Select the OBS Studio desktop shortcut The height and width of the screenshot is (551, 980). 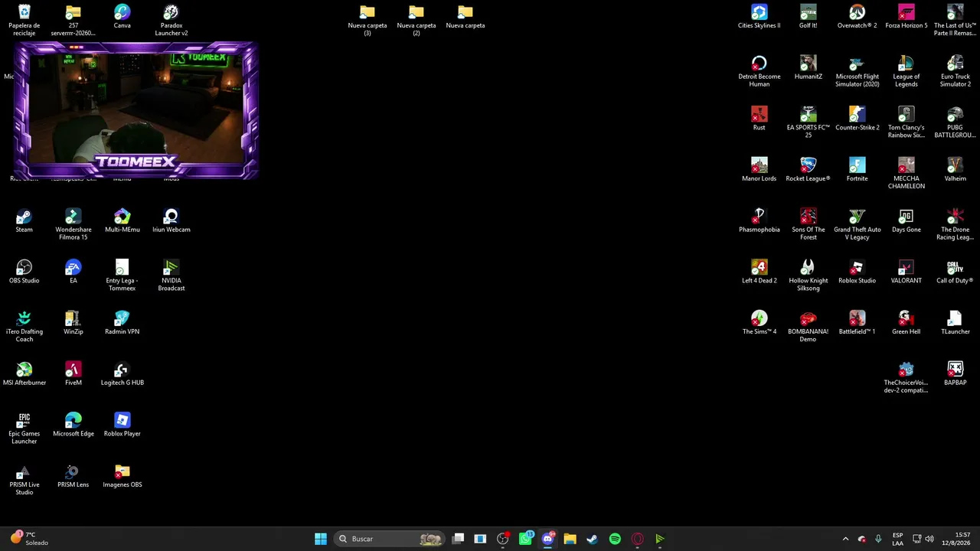coord(24,272)
